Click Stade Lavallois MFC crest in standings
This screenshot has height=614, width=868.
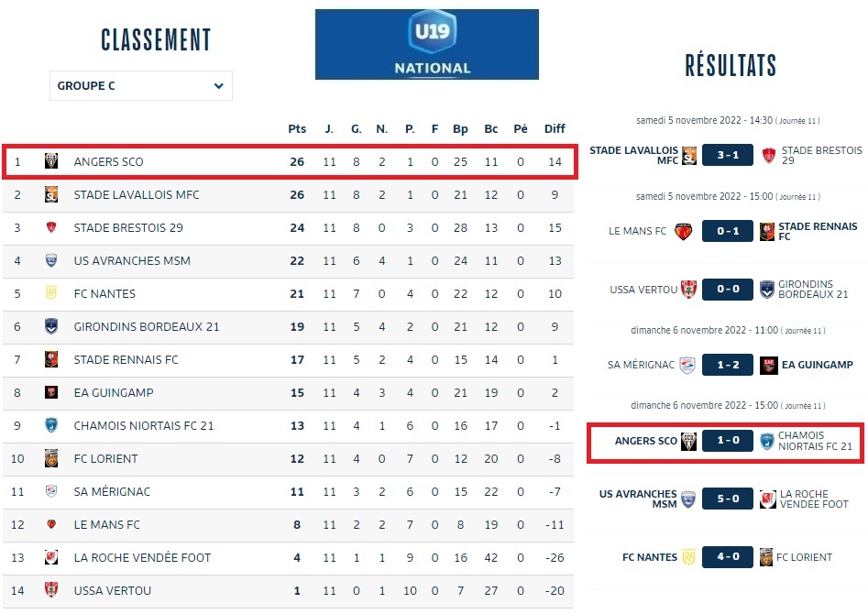point(51,195)
